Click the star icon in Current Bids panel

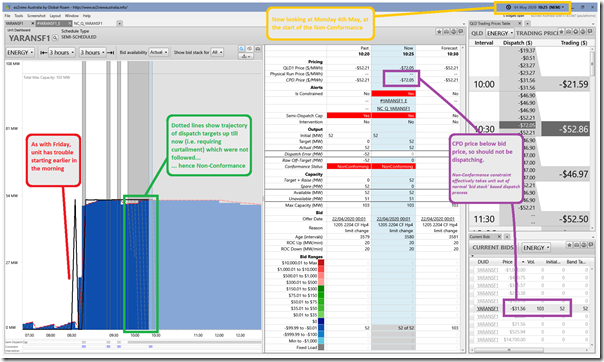[569, 245]
